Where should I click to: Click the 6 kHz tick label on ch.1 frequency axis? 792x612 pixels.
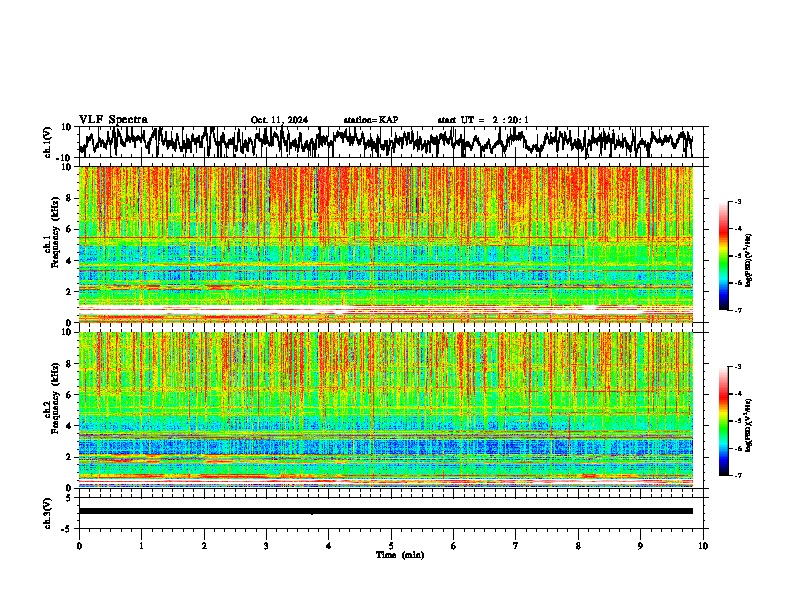69,229
